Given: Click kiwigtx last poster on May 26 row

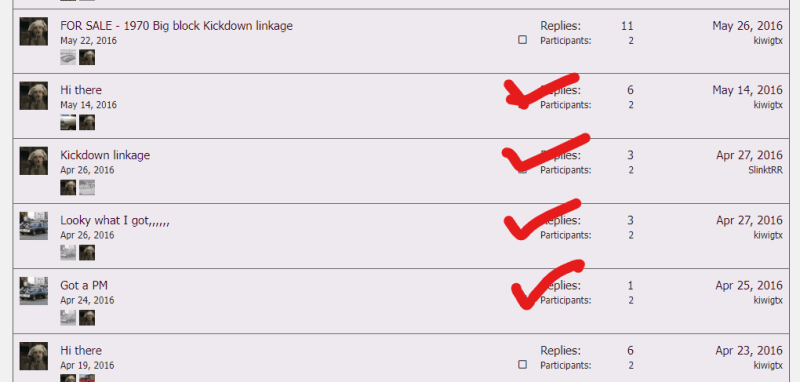Looking at the screenshot, I should 768,40.
